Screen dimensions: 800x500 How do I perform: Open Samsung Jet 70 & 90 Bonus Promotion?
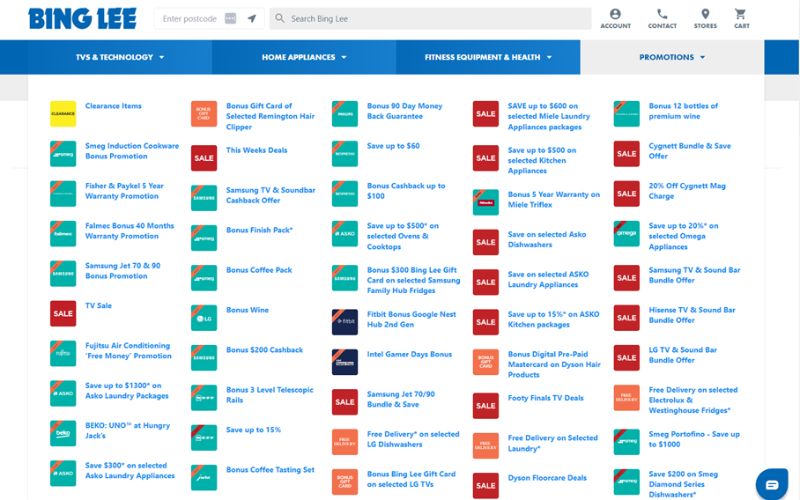(x=122, y=270)
